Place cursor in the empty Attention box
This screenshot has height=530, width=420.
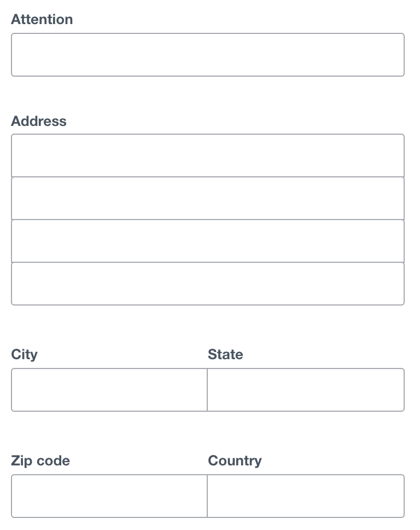[208, 55]
